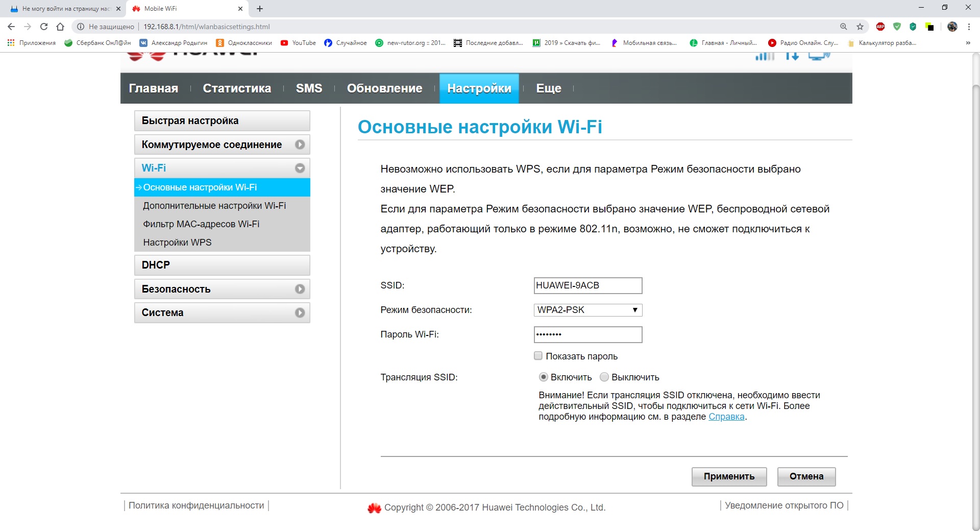Click the Применить button
The width and height of the screenshot is (980, 531).
tap(729, 476)
